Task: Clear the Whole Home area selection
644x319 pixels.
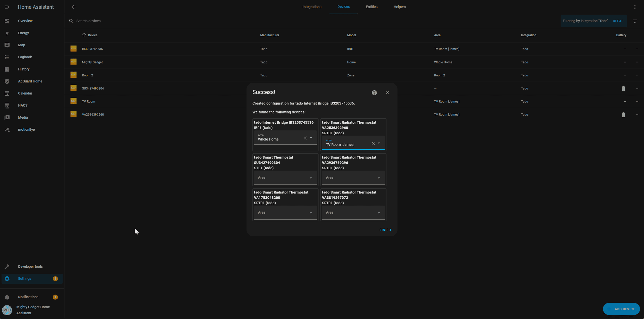Action: click(x=305, y=138)
